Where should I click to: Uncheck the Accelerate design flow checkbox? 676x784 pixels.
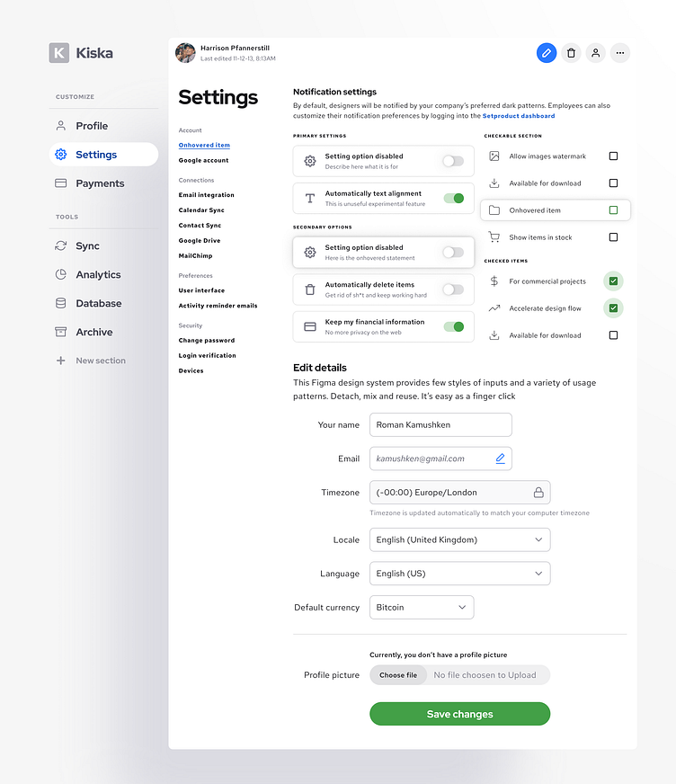tap(613, 308)
